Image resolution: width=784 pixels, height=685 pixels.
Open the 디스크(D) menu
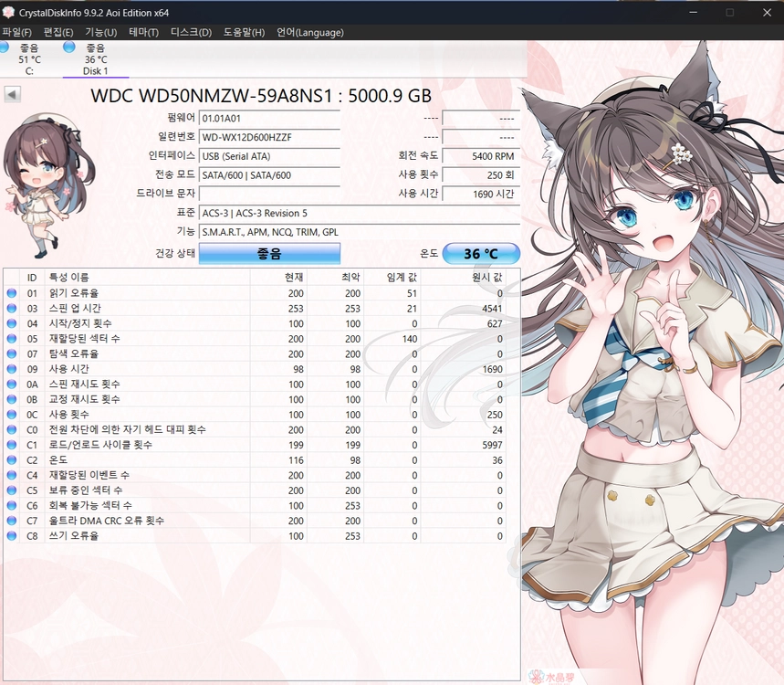(x=191, y=33)
